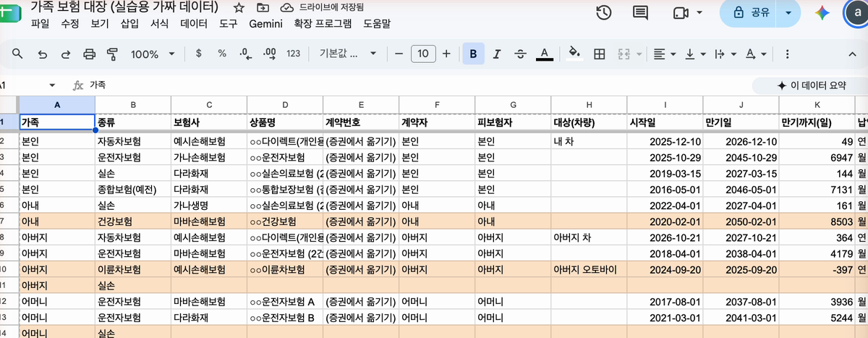Toggle italic formatting
Image resolution: width=868 pixels, height=338 pixels.
496,54
